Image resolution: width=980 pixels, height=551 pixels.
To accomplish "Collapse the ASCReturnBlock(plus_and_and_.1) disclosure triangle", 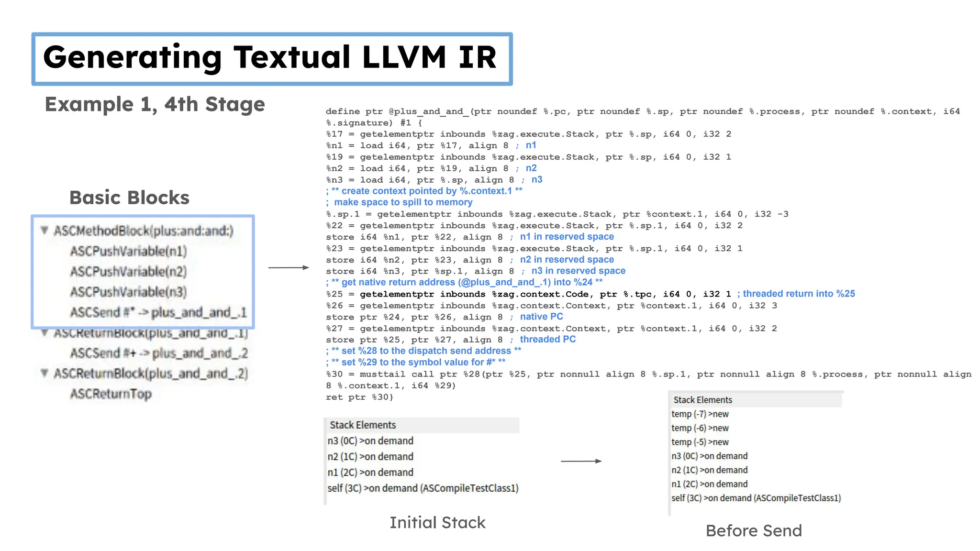I will pos(45,333).
